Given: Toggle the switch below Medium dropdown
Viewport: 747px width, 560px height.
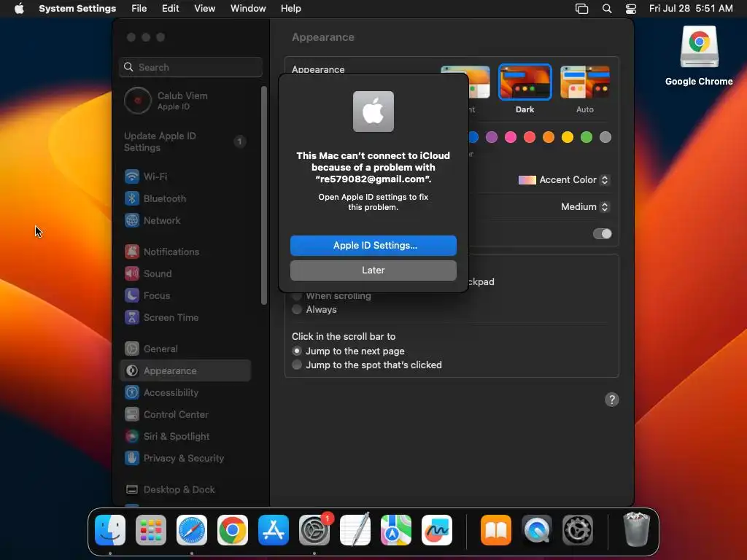Looking at the screenshot, I should [602, 234].
